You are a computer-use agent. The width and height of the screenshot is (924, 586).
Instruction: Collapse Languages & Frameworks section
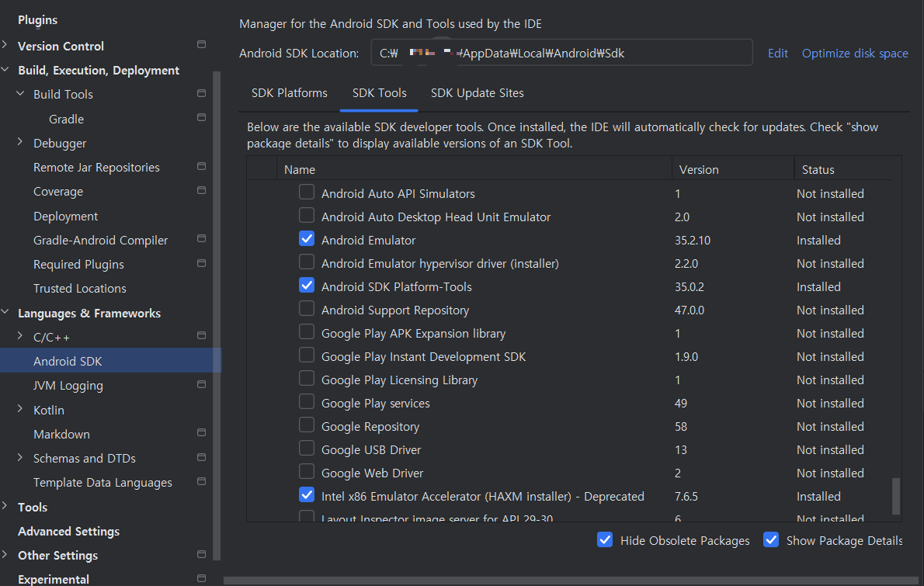5,312
